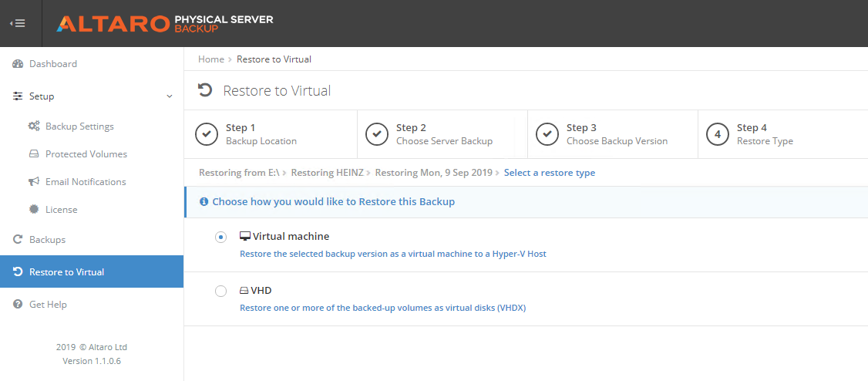Screen dimensions: 868x381
Task: Open the License page
Action: (x=61, y=210)
